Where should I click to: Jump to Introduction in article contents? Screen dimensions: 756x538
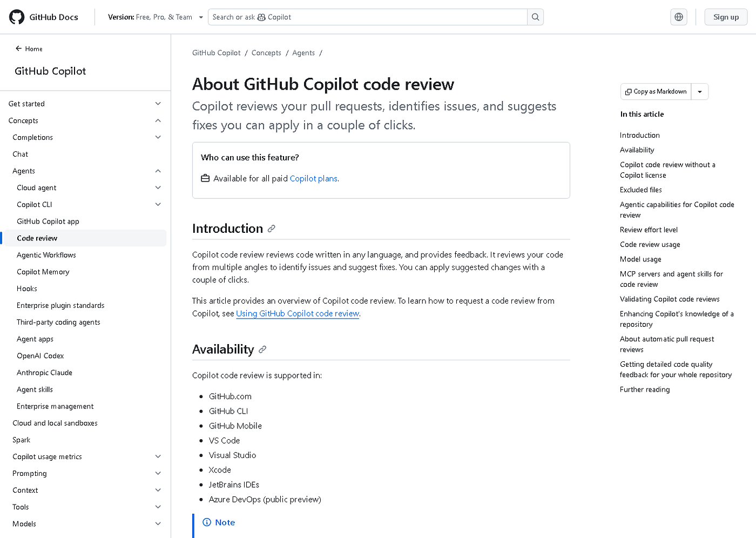[x=640, y=135]
